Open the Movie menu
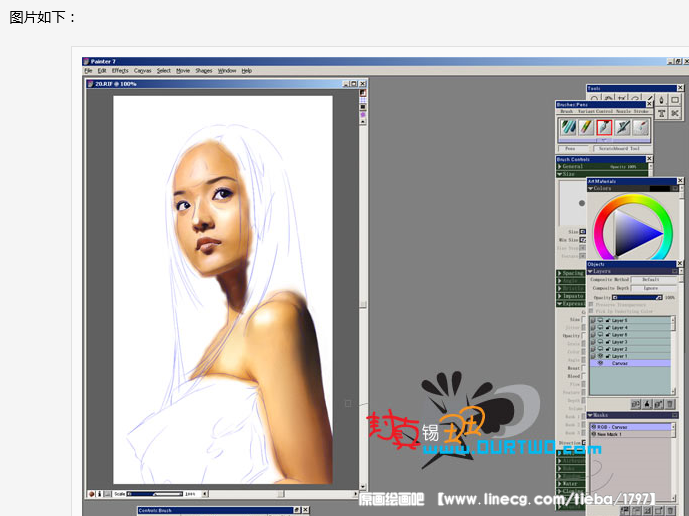This screenshot has height=516, width=689. (183, 71)
